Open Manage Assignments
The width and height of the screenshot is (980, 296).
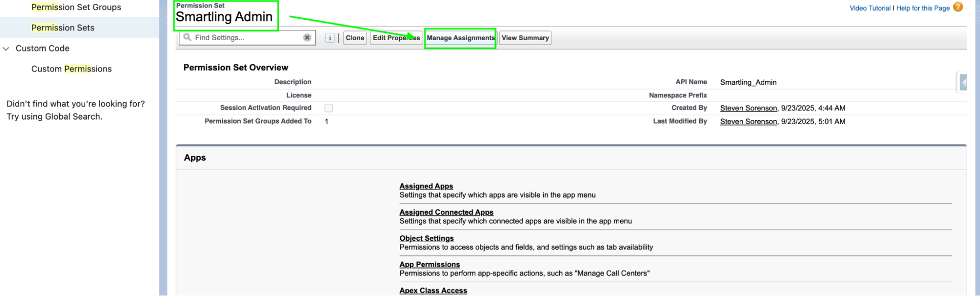[460, 38]
